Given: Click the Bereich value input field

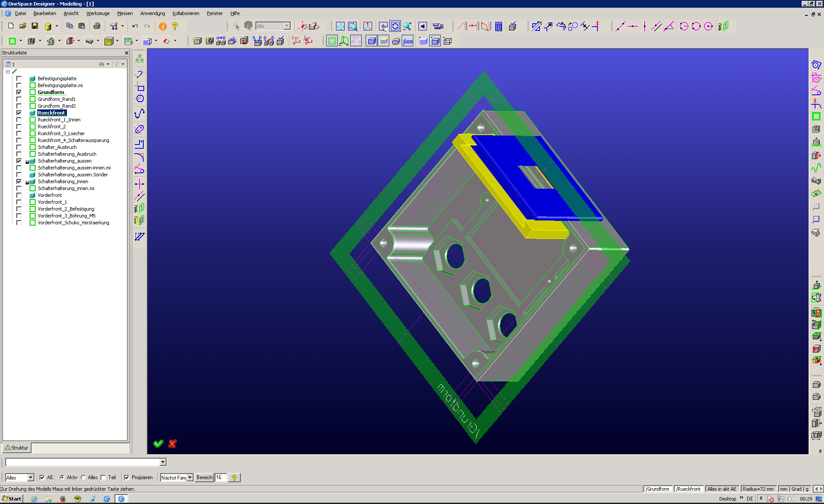Looking at the screenshot, I should click(220, 477).
